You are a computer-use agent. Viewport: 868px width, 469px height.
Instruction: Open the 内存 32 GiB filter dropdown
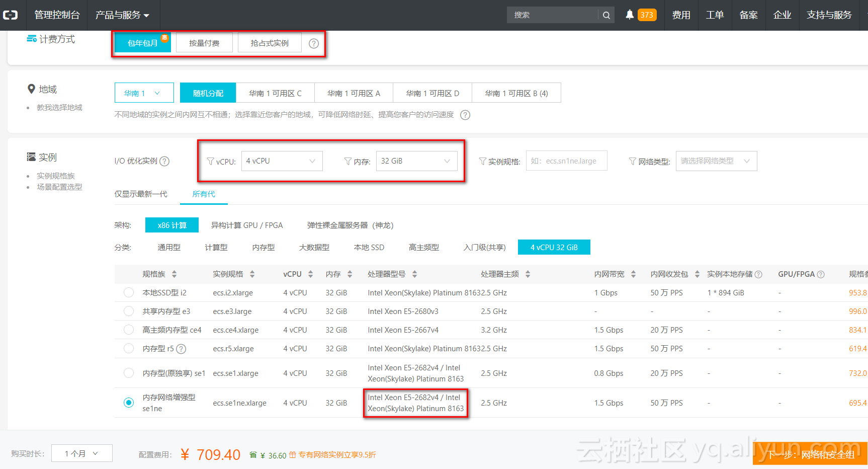pos(417,161)
